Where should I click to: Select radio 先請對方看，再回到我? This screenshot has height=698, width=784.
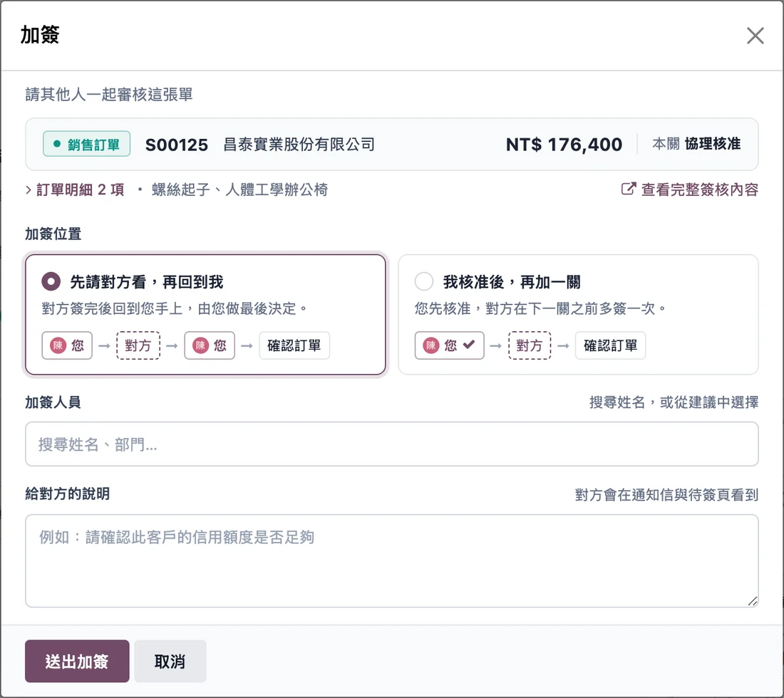click(x=51, y=281)
